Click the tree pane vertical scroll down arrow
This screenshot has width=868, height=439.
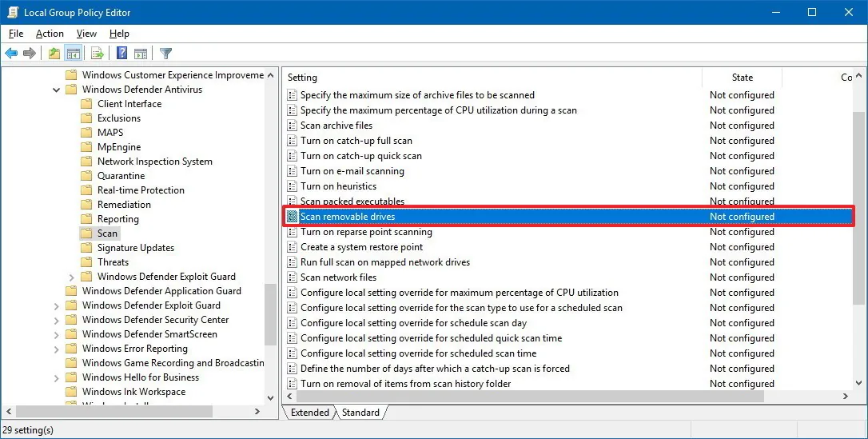[270, 397]
